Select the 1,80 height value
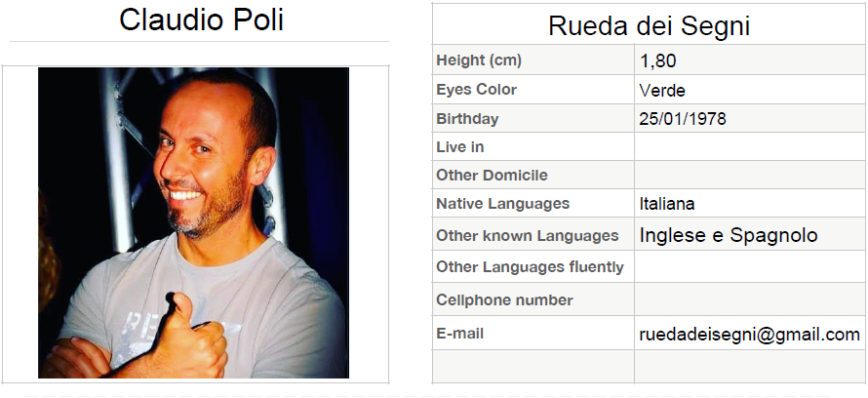Viewport: 868px width, 398px height. (657, 60)
